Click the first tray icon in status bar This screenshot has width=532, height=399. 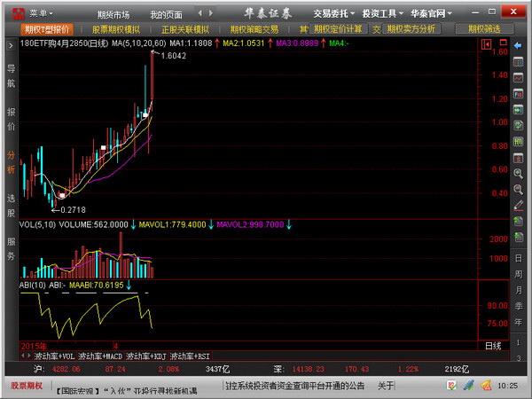451,385
